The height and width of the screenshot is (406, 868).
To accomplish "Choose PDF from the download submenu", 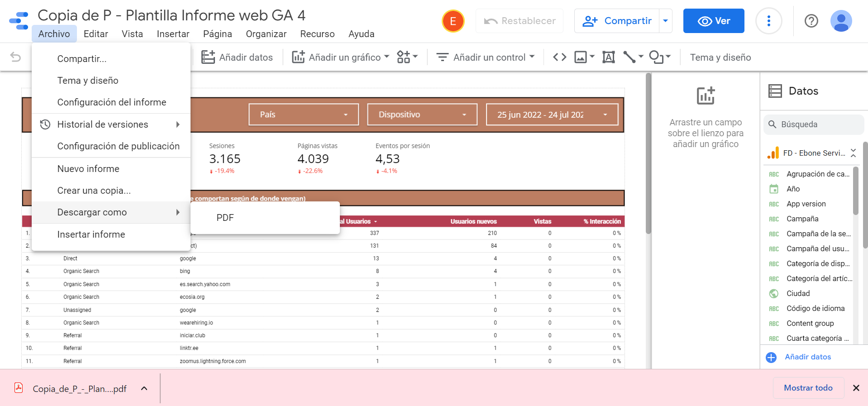I will (x=225, y=218).
